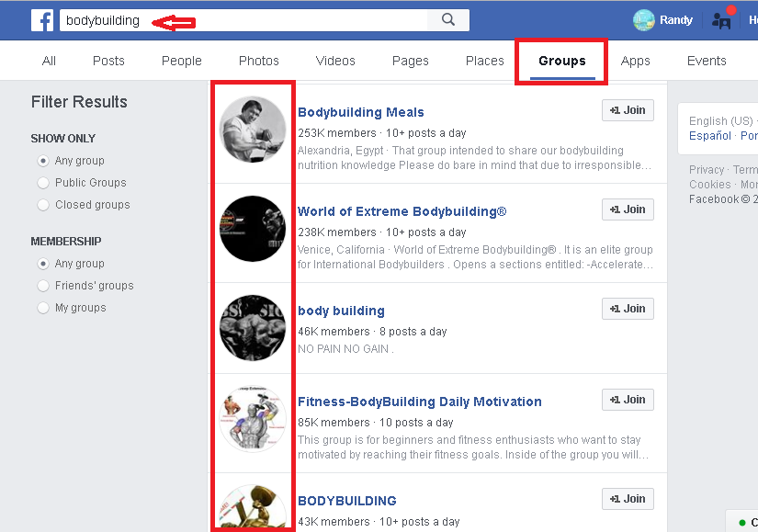The height and width of the screenshot is (532, 758).
Task: Select the Friends' groups filter
Action: (x=43, y=286)
